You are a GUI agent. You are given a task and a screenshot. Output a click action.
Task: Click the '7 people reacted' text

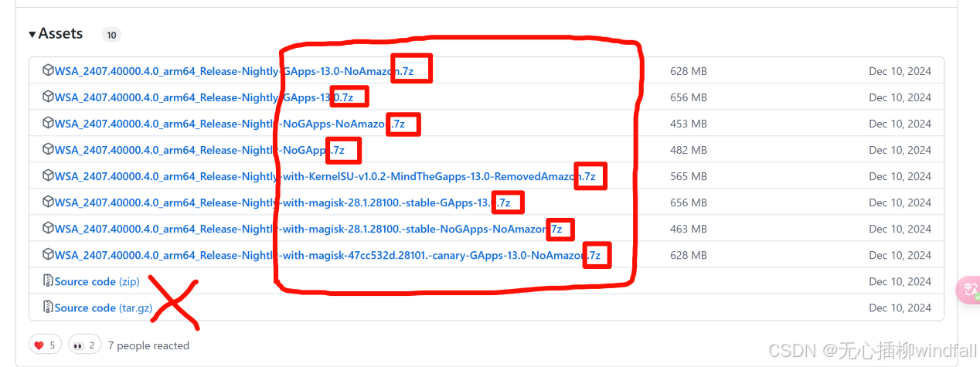click(148, 345)
